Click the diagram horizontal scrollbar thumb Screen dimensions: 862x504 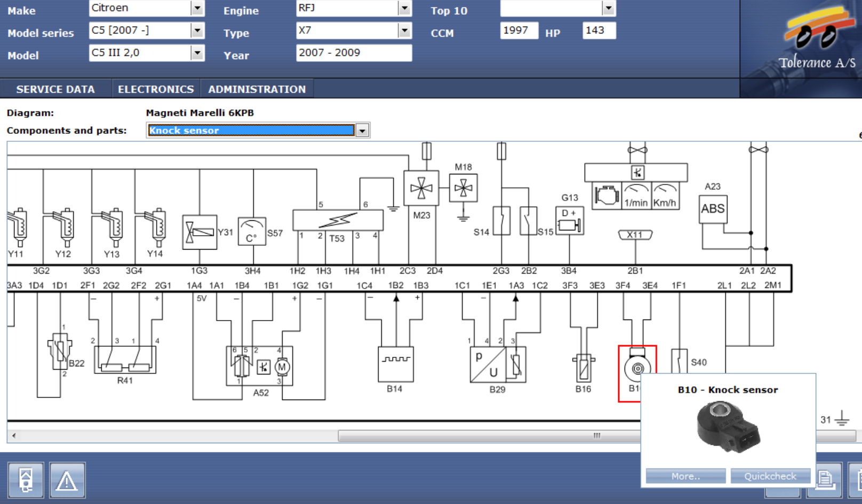(596, 436)
